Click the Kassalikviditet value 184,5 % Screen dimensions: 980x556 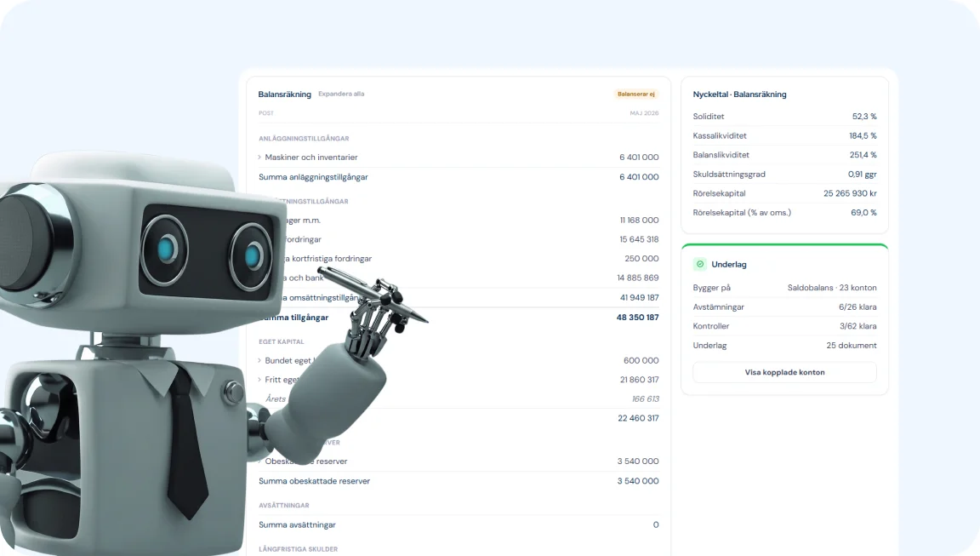pos(863,135)
